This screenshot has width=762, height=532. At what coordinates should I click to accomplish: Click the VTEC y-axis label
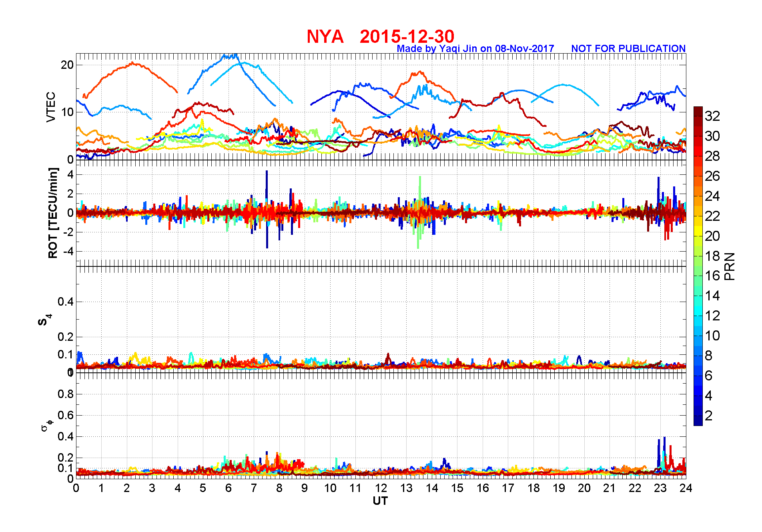coord(50,107)
